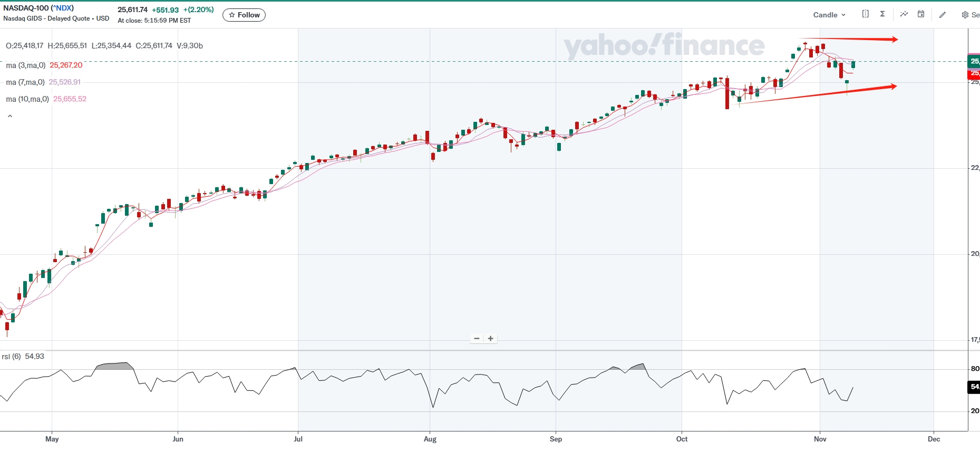Select the pencil drawing tool

(943, 15)
